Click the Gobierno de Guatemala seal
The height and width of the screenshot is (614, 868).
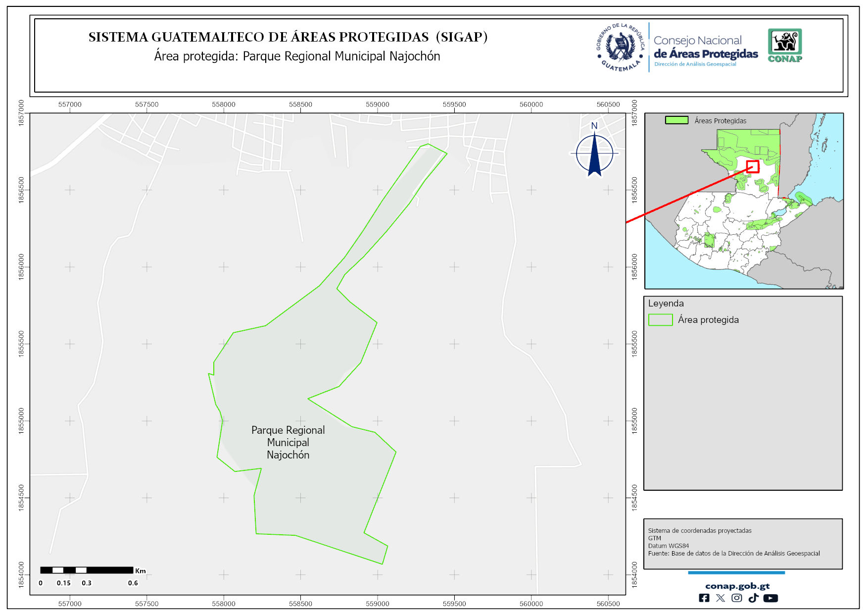(x=621, y=48)
